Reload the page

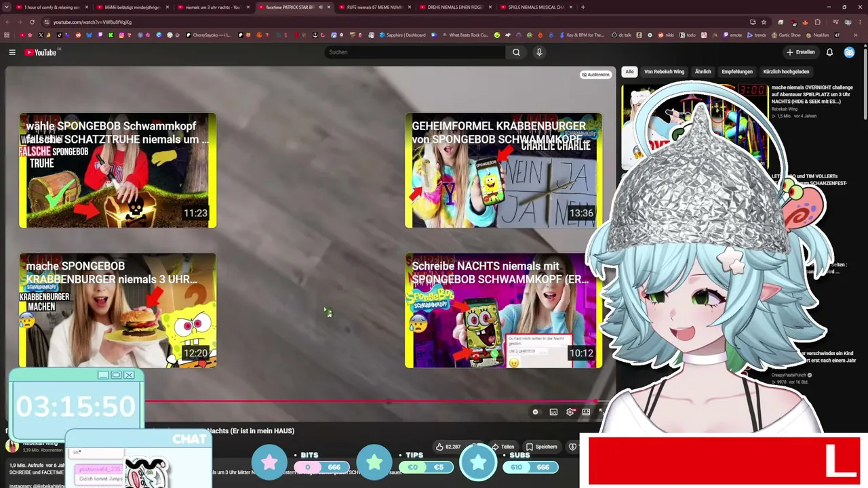pyautogui.click(x=32, y=22)
